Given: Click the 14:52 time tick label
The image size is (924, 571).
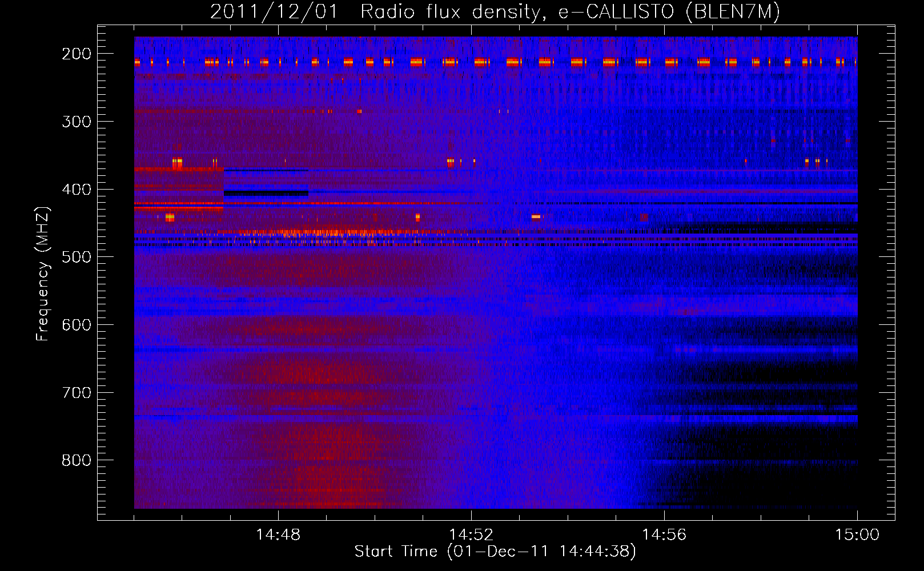Looking at the screenshot, I should [471, 535].
